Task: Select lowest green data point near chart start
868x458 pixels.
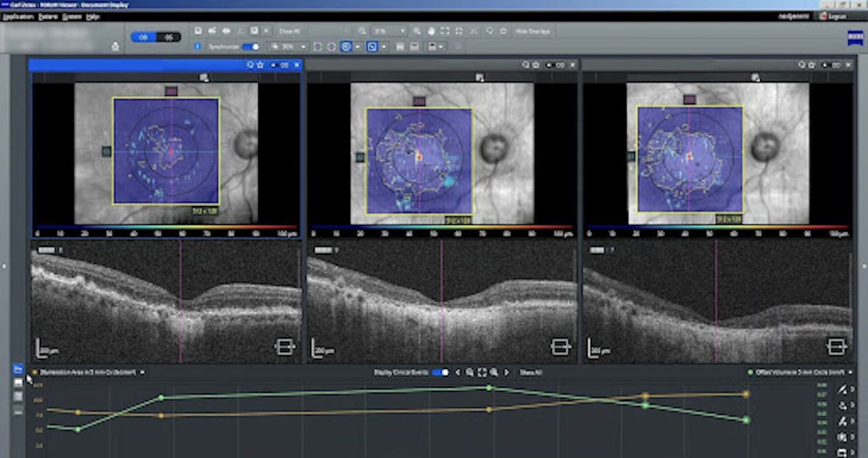Action: [x=78, y=430]
